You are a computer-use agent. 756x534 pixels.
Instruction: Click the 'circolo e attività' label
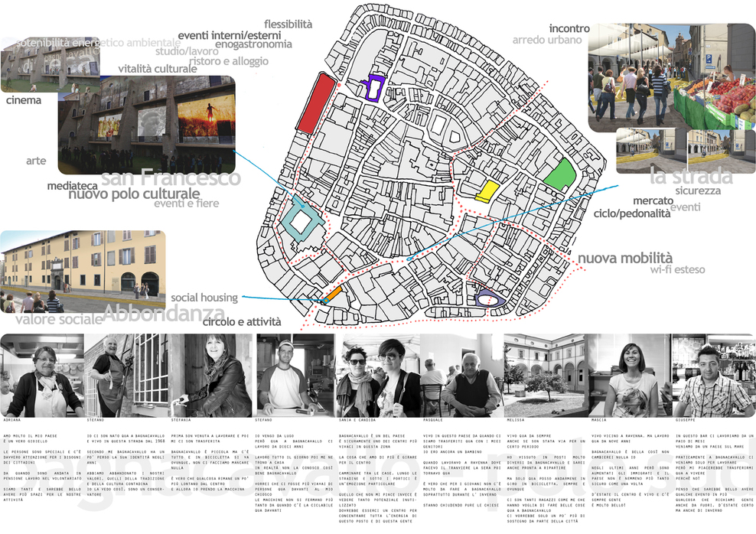242,322
